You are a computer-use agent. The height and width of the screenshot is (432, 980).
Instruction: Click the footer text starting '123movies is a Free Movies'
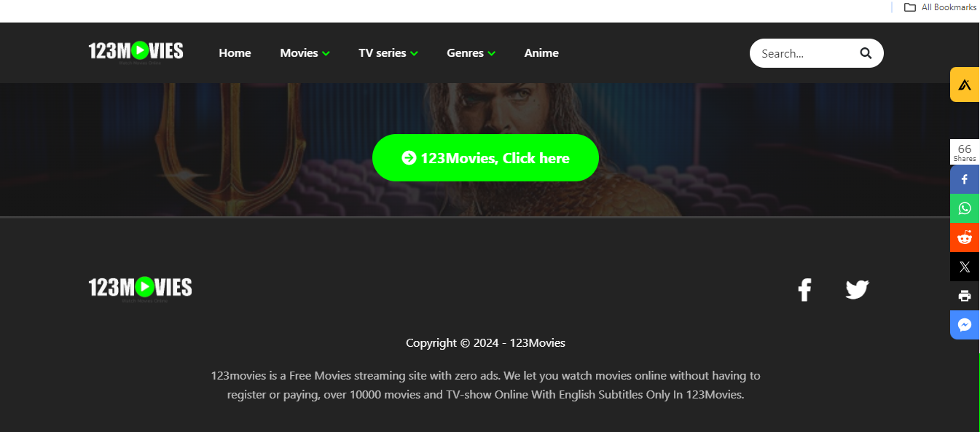485,385
